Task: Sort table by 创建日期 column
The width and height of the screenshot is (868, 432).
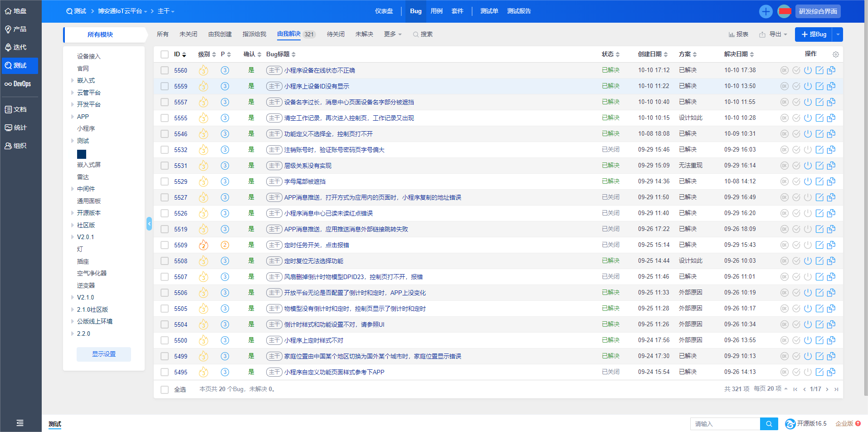Action: (x=653, y=54)
